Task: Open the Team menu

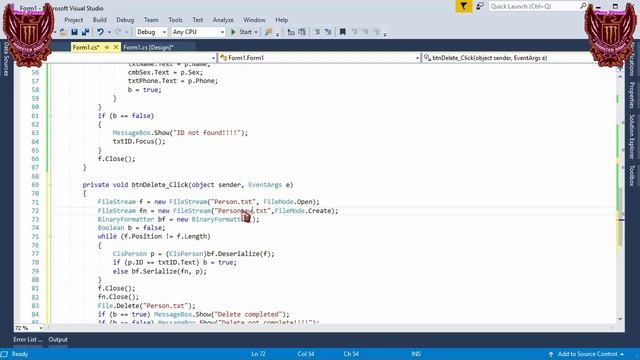Action: (x=151, y=20)
